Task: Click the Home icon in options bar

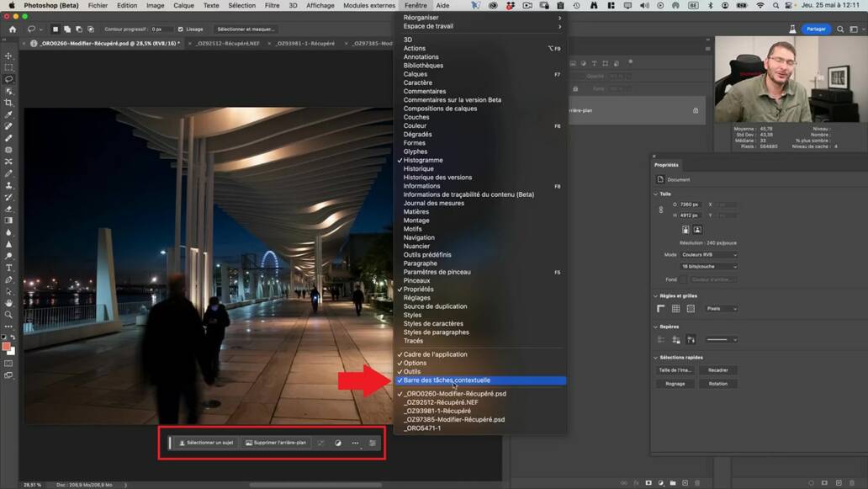Action: point(12,29)
